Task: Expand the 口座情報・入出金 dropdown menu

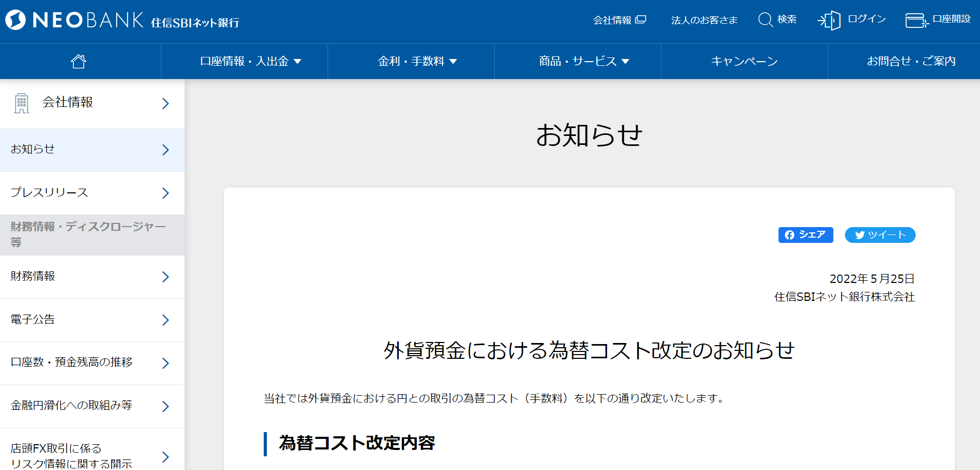Action: pos(251,61)
